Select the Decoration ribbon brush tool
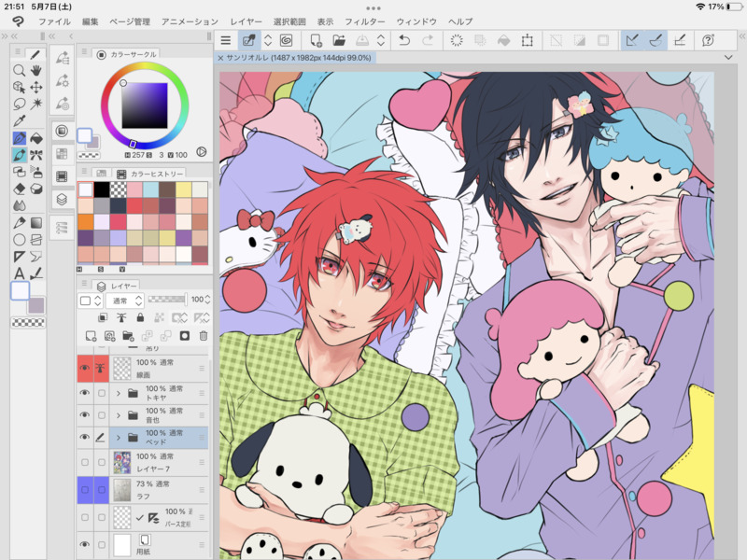 tap(36, 155)
